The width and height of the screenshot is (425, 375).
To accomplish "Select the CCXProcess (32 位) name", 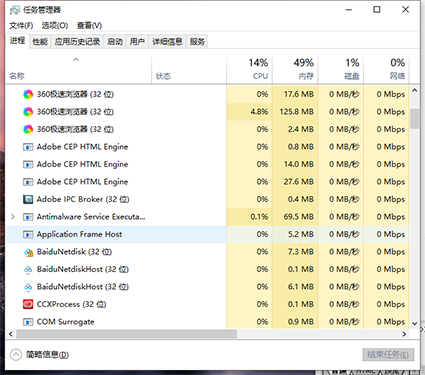I will [71, 304].
